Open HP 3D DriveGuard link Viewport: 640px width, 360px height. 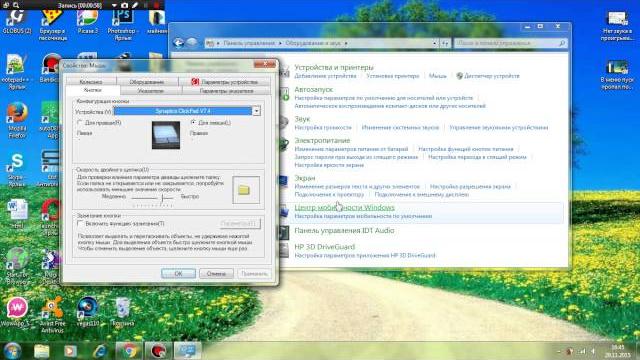pyautogui.click(x=324, y=247)
